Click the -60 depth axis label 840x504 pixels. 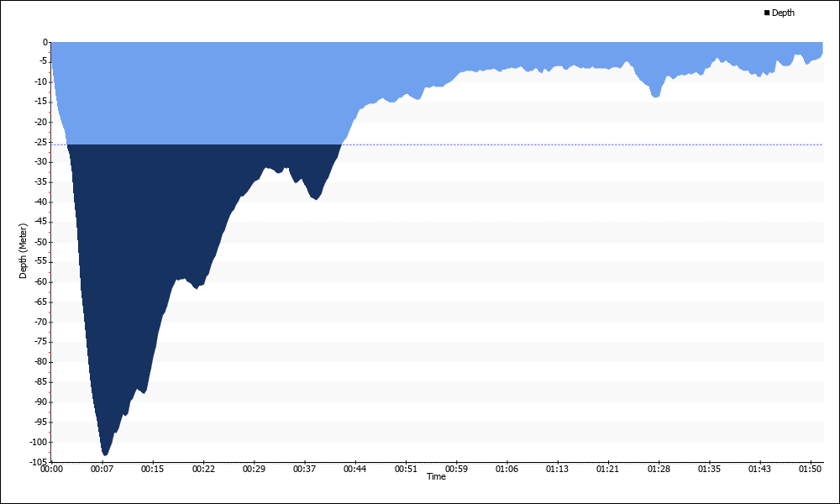[42, 281]
